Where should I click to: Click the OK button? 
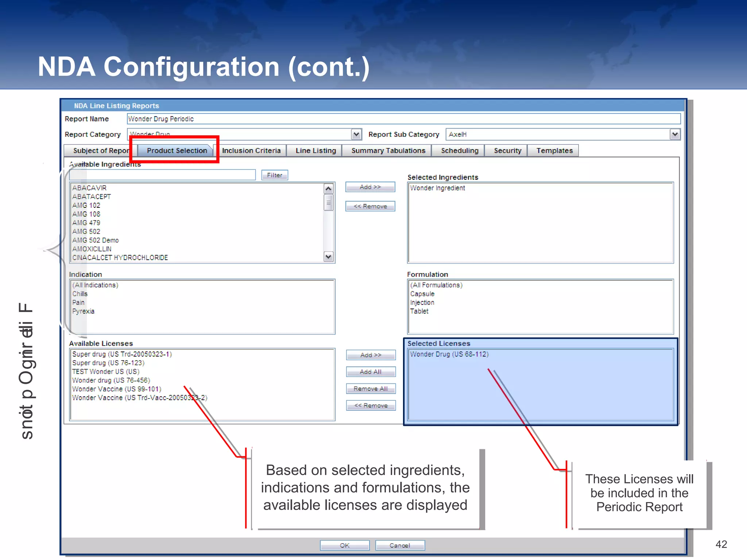344,545
